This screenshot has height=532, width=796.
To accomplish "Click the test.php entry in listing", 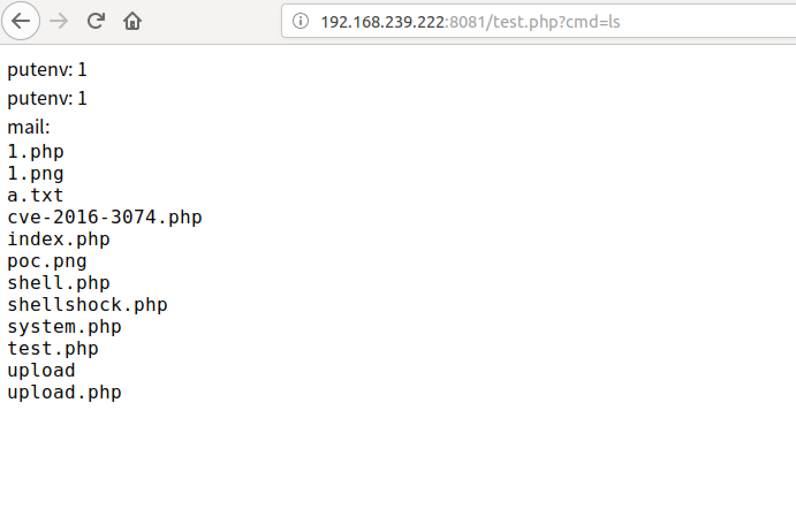I will [x=53, y=348].
